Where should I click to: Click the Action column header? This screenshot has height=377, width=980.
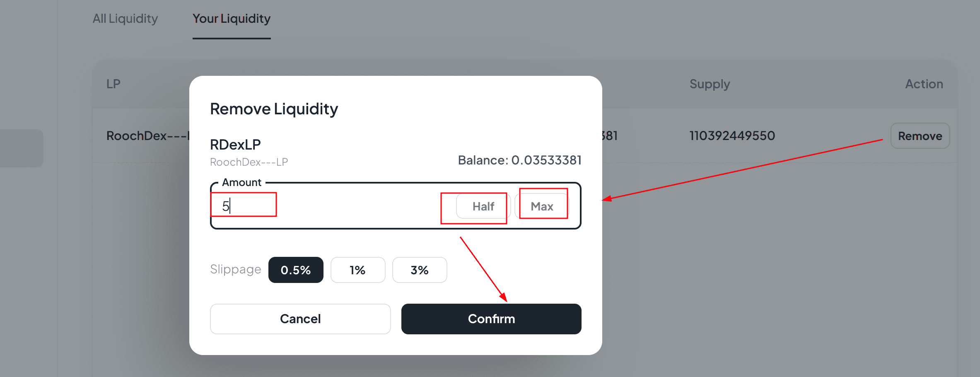924,84
